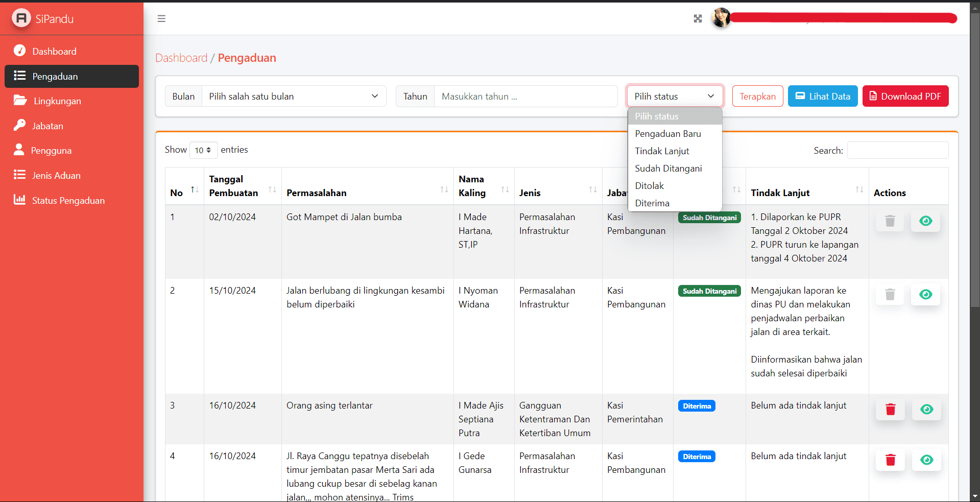Click the Tahun year input field

525,96
